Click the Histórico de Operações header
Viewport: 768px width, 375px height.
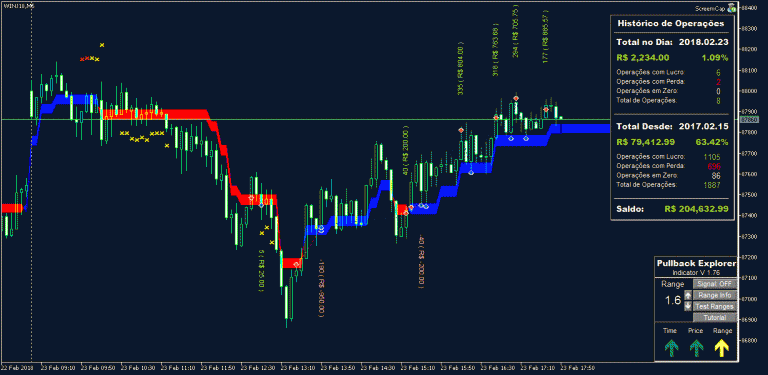(670, 23)
